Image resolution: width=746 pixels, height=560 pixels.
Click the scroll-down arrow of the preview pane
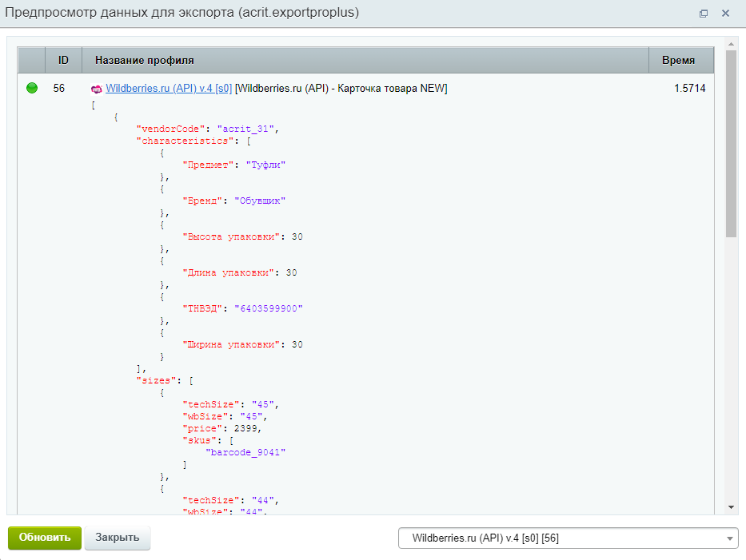point(732,507)
